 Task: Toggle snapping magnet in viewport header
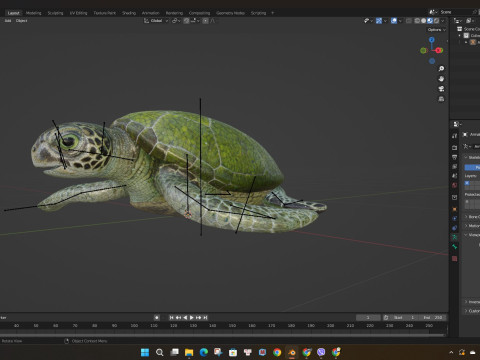tap(186, 21)
